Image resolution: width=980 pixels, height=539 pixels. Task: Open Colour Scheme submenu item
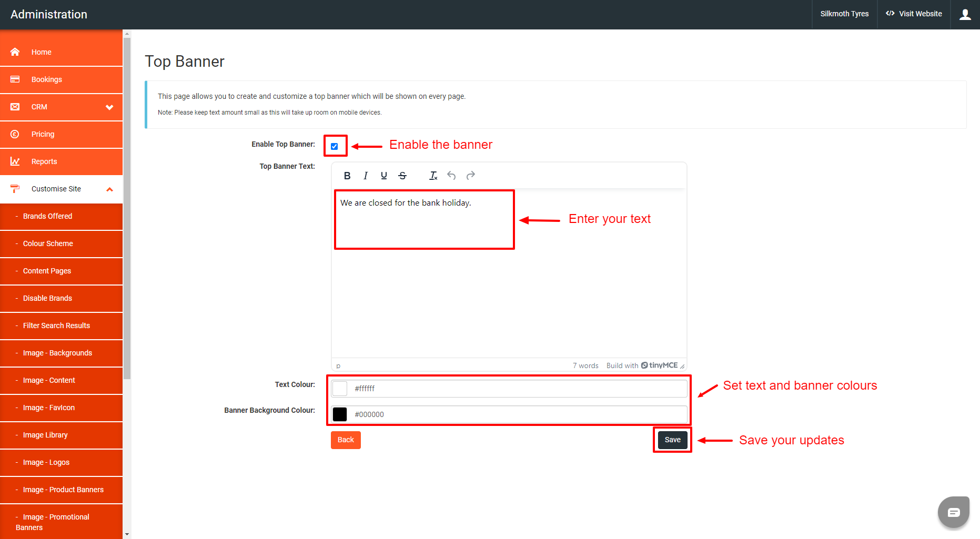point(61,243)
